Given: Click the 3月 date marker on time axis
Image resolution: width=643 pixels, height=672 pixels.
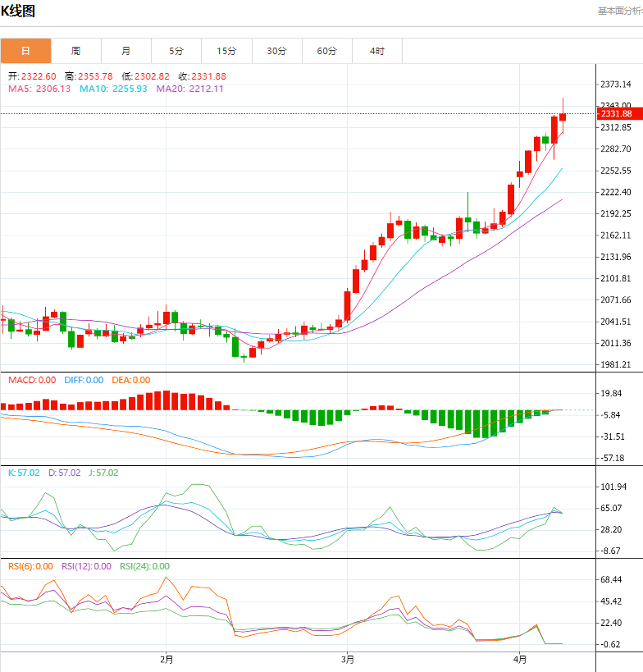Looking at the screenshot, I should 348,659.
